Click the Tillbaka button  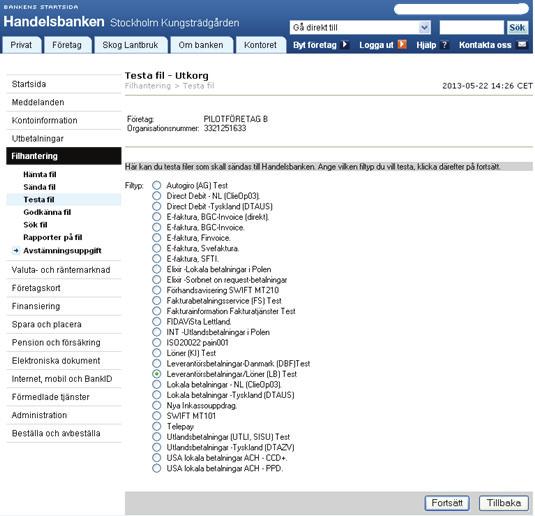pyautogui.click(x=504, y=503)
